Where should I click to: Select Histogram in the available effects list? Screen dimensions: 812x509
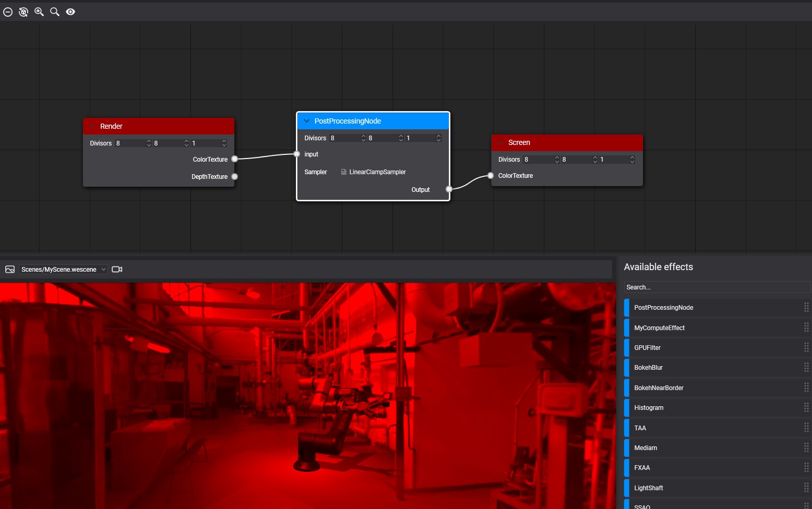coord(649,408)
